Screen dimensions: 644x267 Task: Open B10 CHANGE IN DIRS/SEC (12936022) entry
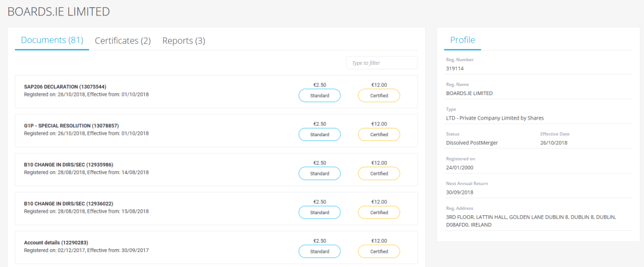pyautogui.click(x=68, y=203)
